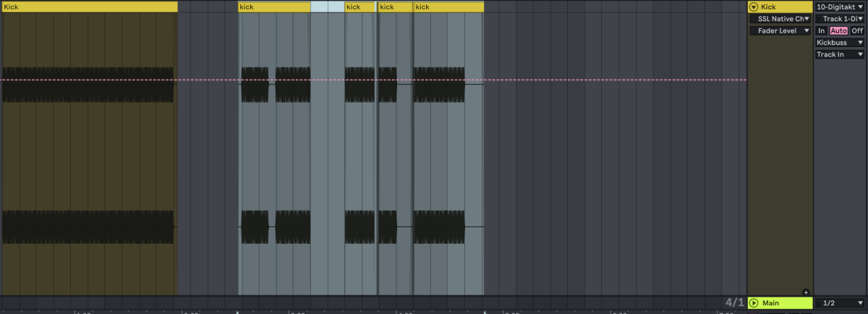
Task: Collapse the Kick track with the unfold triangle
Action: coord(754,7)
